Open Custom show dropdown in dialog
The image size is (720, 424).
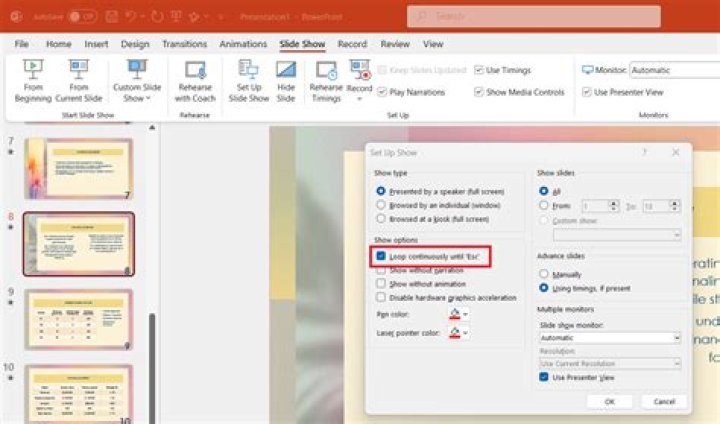point(617,235)
